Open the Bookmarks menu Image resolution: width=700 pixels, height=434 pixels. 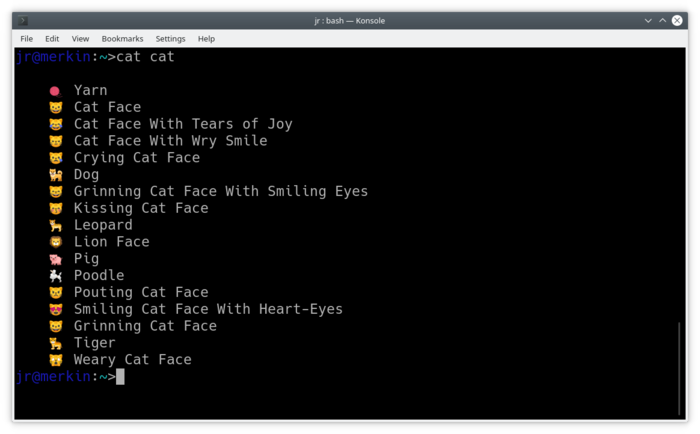click(x=122, y=39)
